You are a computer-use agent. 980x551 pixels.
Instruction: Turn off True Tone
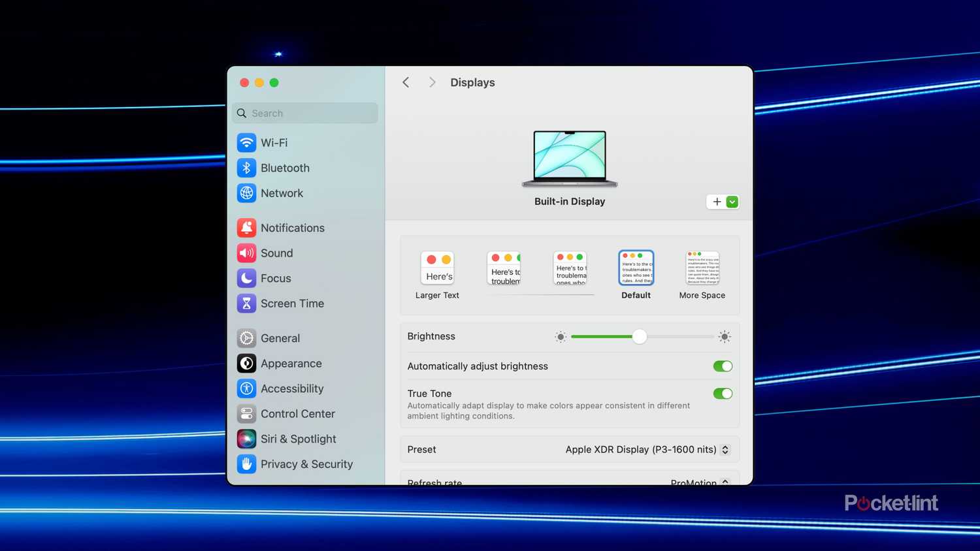(723, 394)
